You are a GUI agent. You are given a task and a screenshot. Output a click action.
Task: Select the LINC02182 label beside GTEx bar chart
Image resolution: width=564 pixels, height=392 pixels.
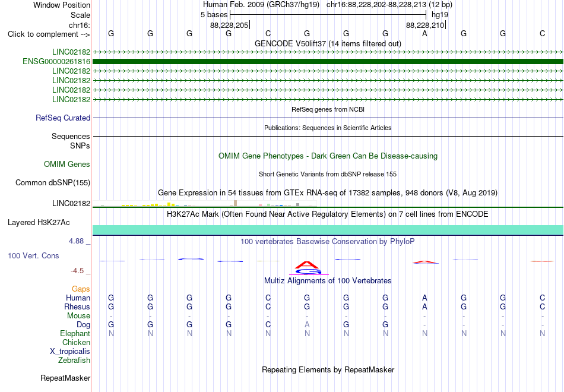(71, 204)
